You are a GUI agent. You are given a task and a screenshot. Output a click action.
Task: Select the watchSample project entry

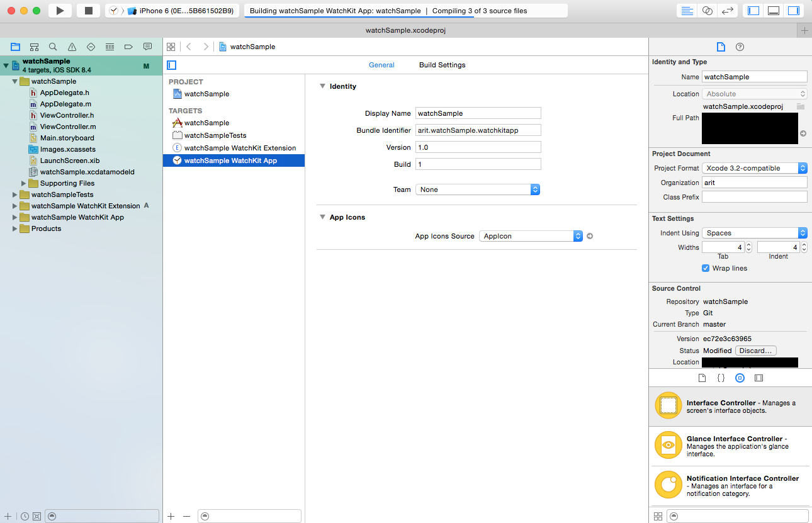234,94
